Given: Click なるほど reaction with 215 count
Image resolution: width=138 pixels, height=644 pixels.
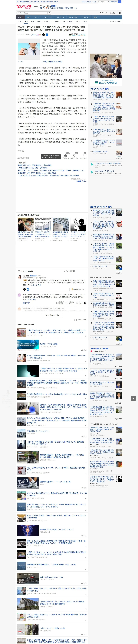Looking at the screenshot, I should pos(70,303).
